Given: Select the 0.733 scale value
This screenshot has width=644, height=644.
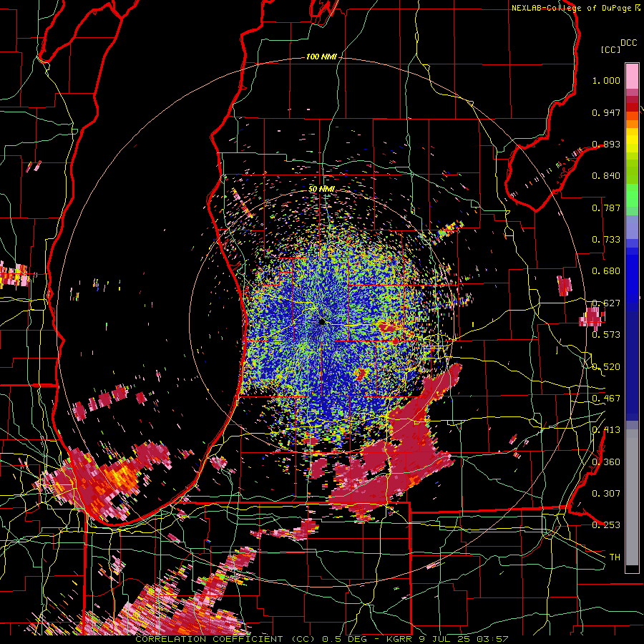Looking at the screenshot, I should click(606, 240).
